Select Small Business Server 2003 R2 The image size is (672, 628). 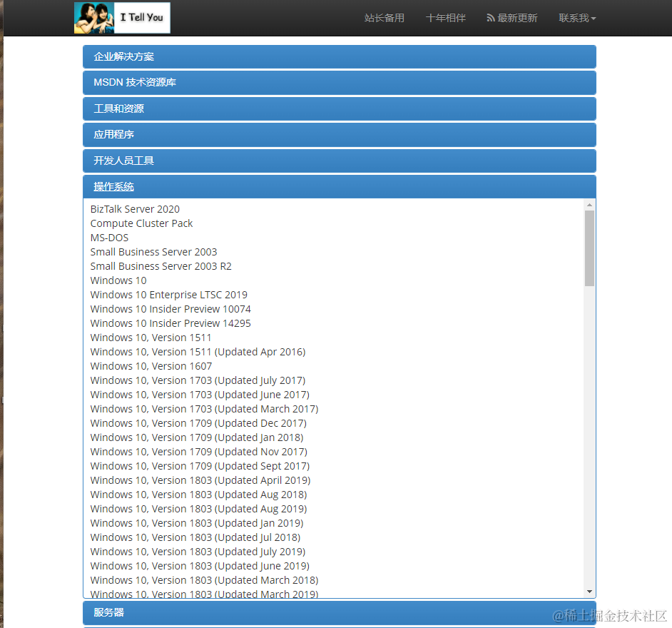[161, 266]
